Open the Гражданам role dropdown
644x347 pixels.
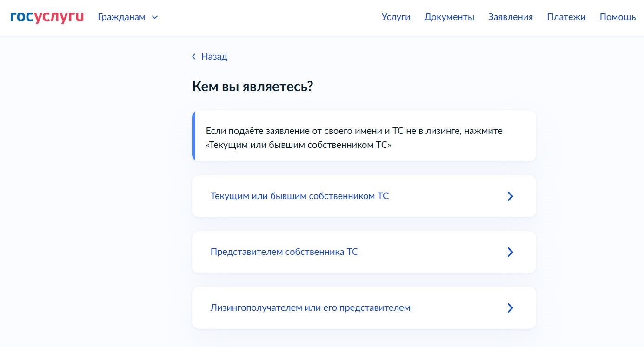point(122,17)
